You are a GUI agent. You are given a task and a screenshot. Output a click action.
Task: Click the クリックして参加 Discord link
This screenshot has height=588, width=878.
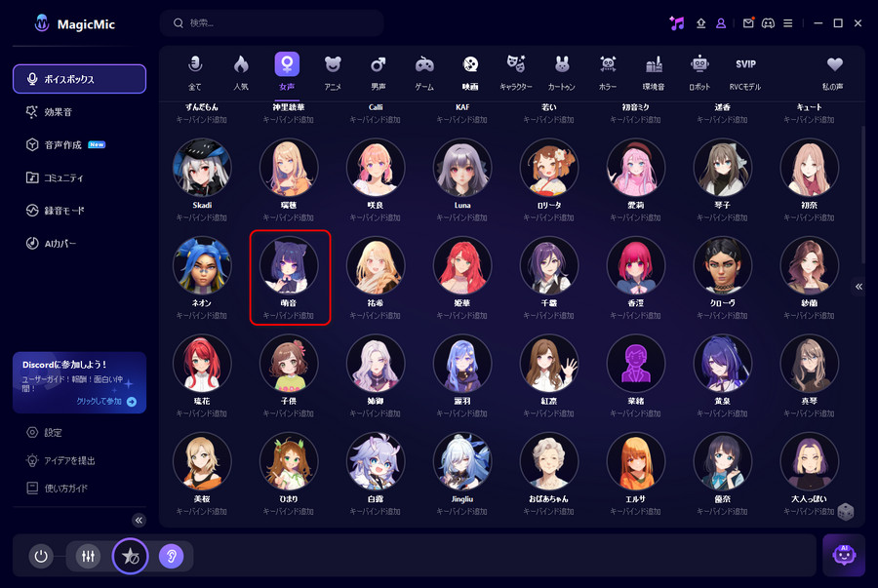click(105, 401)
